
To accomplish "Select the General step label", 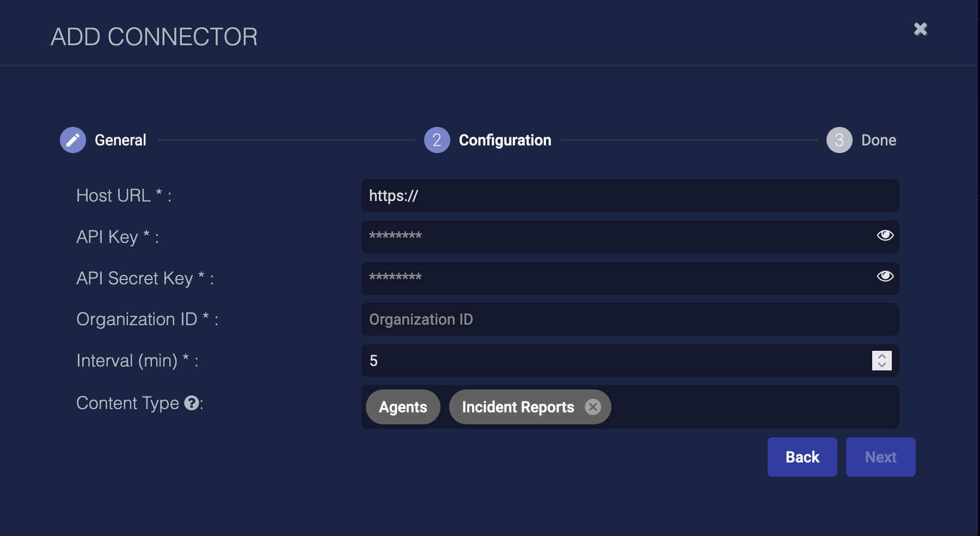I will [x=120, y=140].
